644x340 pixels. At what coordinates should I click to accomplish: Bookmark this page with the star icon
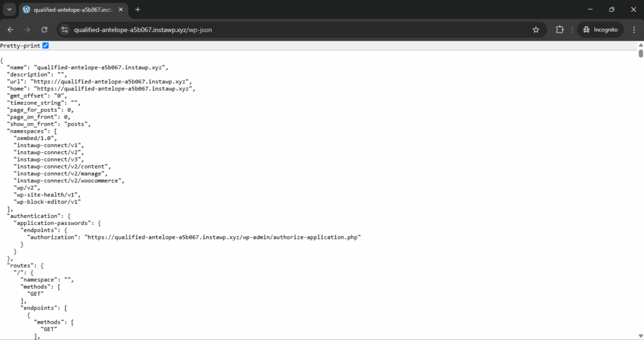pos(536,30)
